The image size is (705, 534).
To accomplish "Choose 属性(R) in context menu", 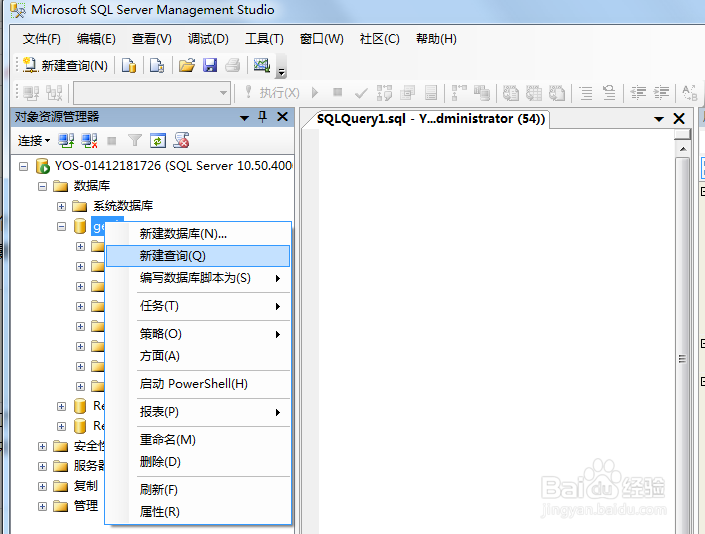I will pyautogui.click(x=198, y=512).
